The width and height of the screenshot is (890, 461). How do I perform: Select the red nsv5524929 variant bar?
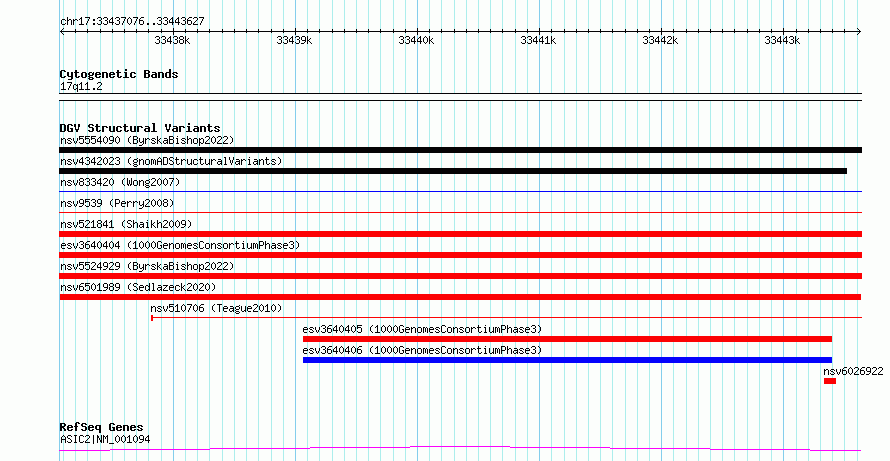click(x=460, y=276)
